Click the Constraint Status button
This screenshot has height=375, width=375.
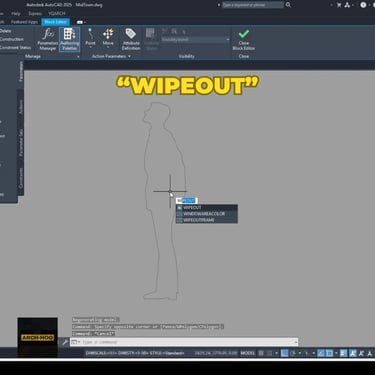[15, 48]
